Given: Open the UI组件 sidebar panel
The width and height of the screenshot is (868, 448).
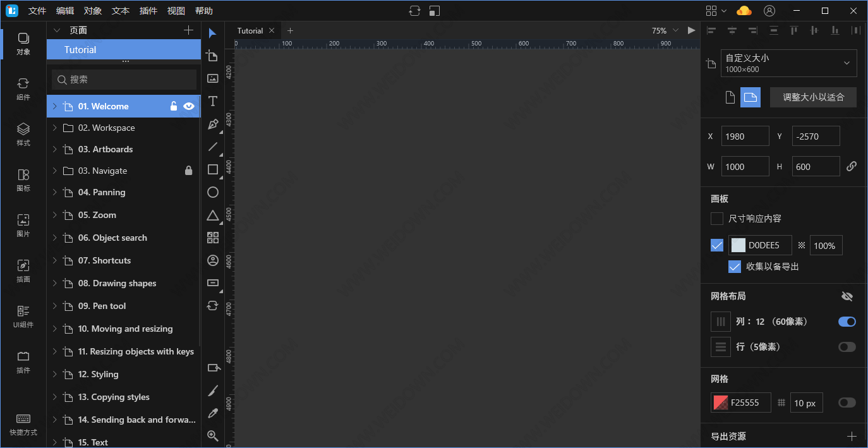Looking at the screenshot, I should [x=23, y=317].
